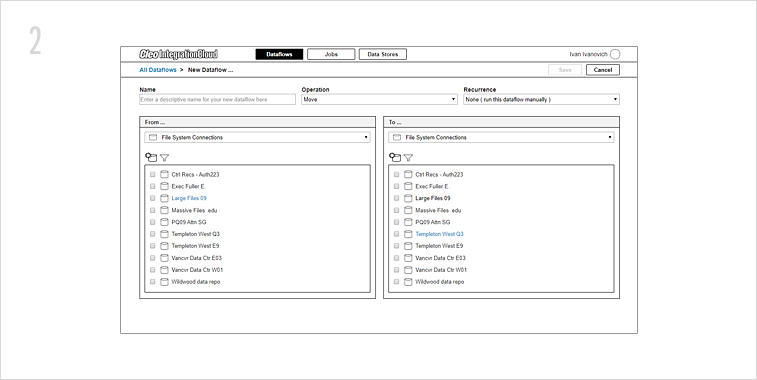Click the Ivan Ivanovich user name

589,55
